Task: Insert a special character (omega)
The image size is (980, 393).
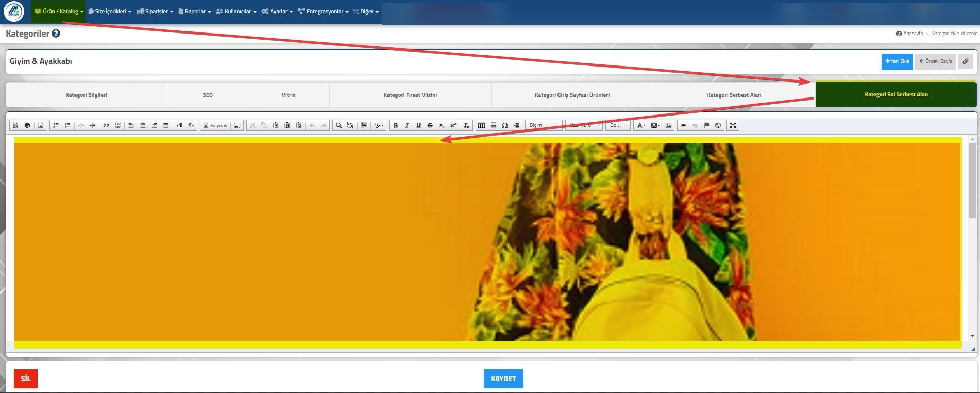Action: coord(505,125)
